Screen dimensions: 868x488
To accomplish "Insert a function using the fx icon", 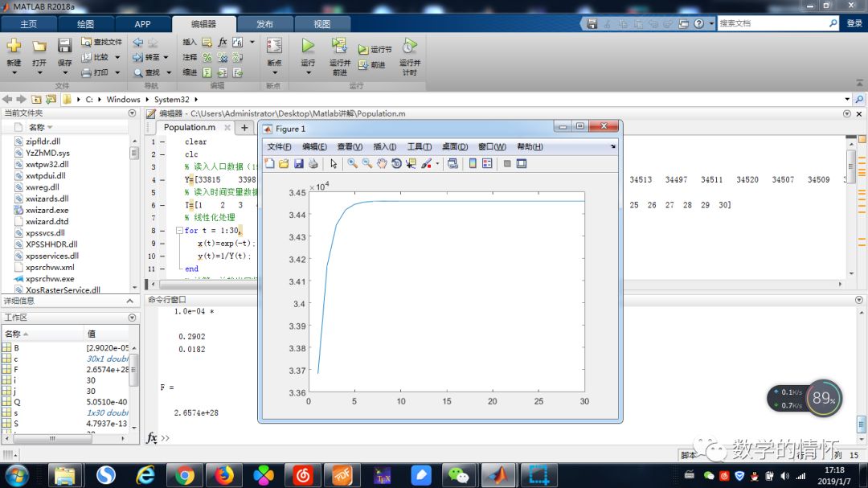I will [x=222, y=42].
